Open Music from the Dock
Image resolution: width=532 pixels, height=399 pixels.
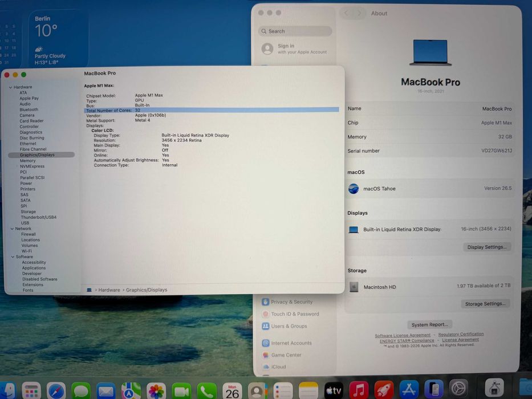point(359,390)
